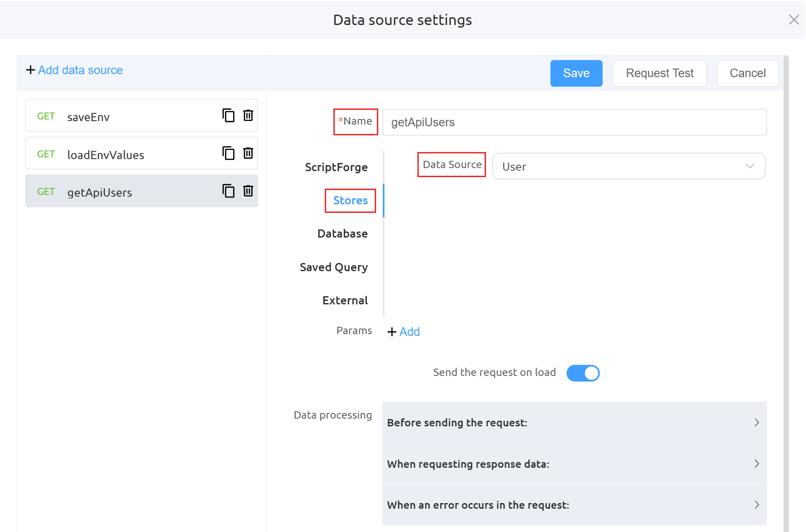
Task: Toggle Send the request on load switch
Action: click(x=583, y=373)
